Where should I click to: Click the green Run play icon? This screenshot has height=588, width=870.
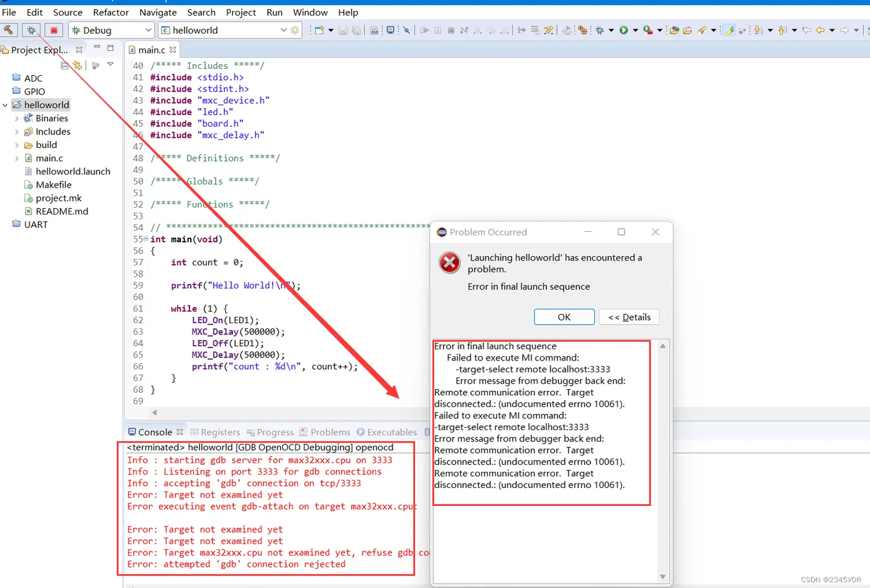coord(623,30)
